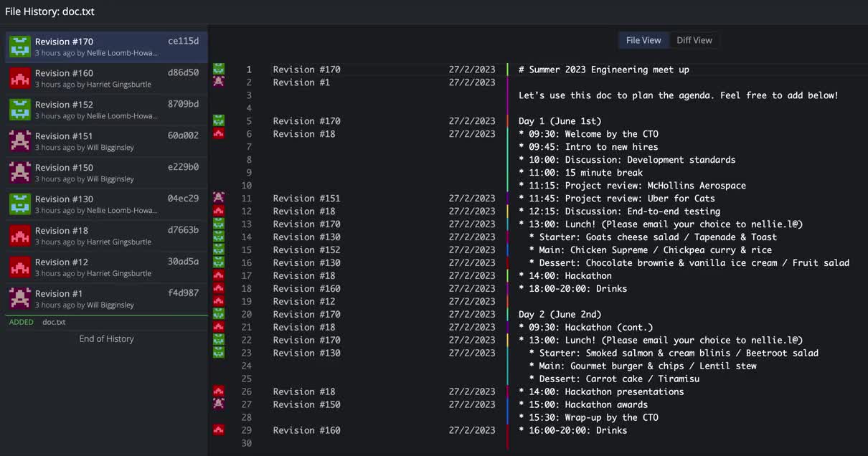Image resolution: width=868 pixels, height=456 pixels.
Task: Click purple avatar beside blame line 11
Action: tap(219, 199)
